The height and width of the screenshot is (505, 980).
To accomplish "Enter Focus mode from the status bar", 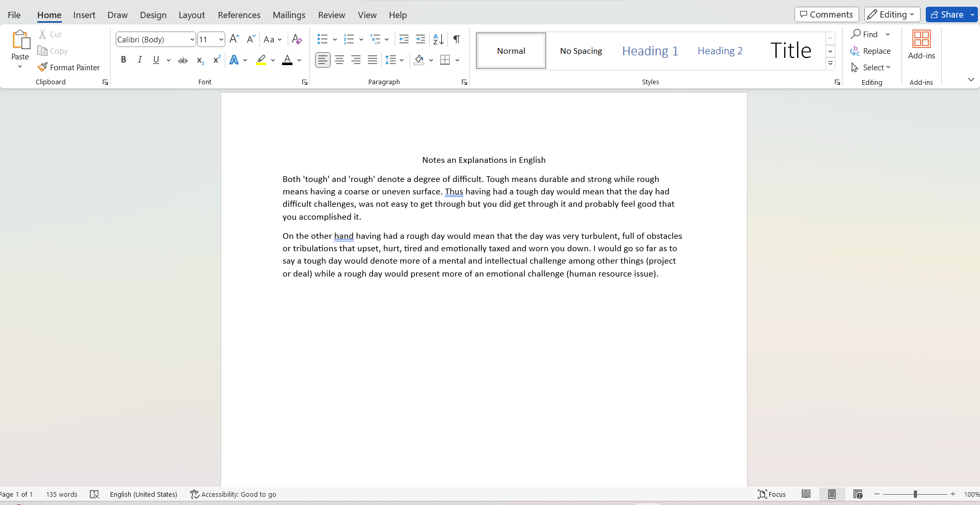I will coord(772,494).
